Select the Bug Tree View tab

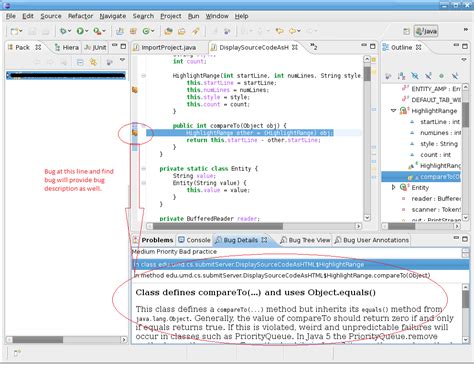(x=305, y=240)
